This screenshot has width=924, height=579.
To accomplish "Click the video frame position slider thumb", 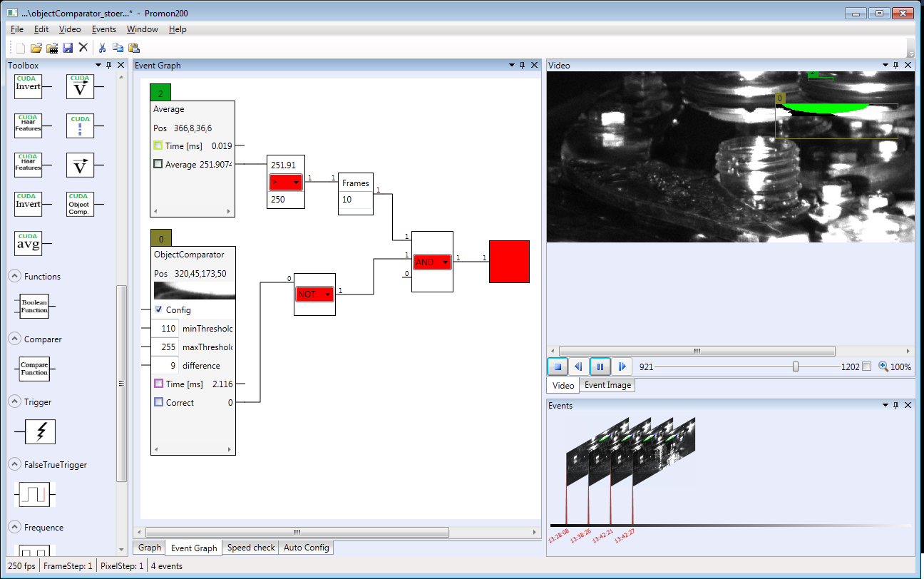I will [x=796, y=367].
